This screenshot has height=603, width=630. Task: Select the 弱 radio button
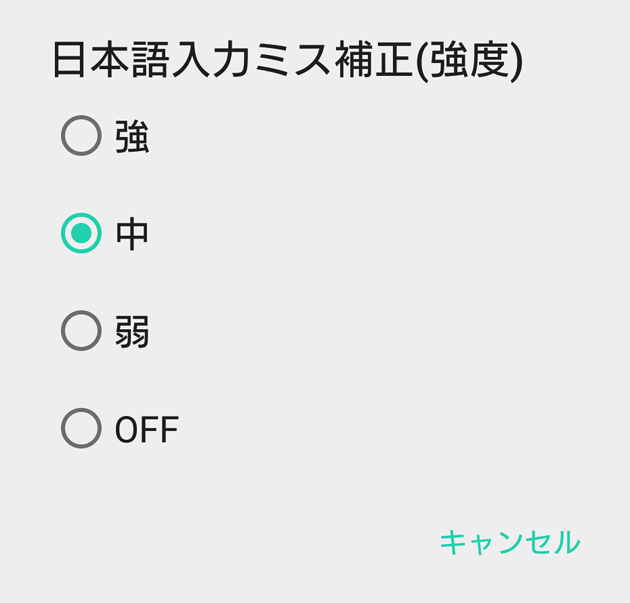(81, 331)
